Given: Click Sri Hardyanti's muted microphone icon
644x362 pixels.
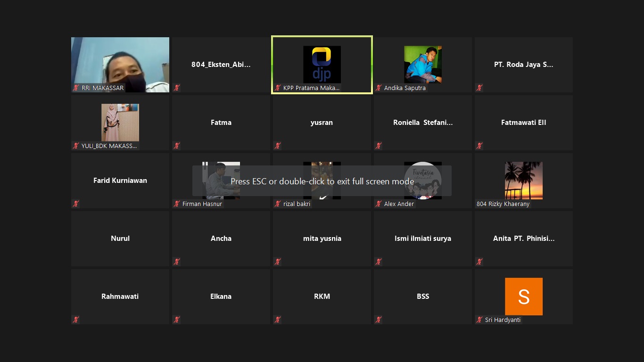Looking at the screenshot, I should point(479,320).
